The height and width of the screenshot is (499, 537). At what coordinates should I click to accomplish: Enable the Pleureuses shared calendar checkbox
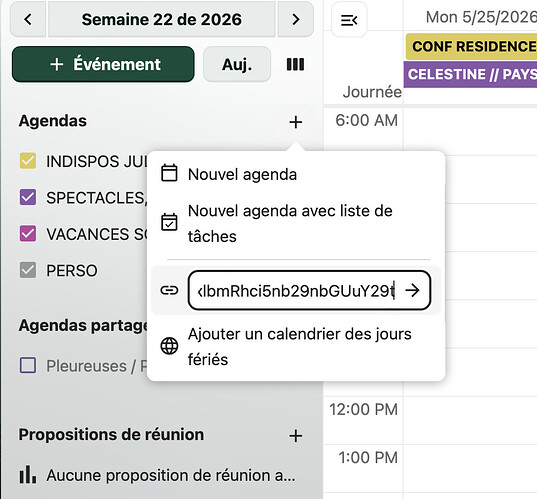[x=28, y=365]
